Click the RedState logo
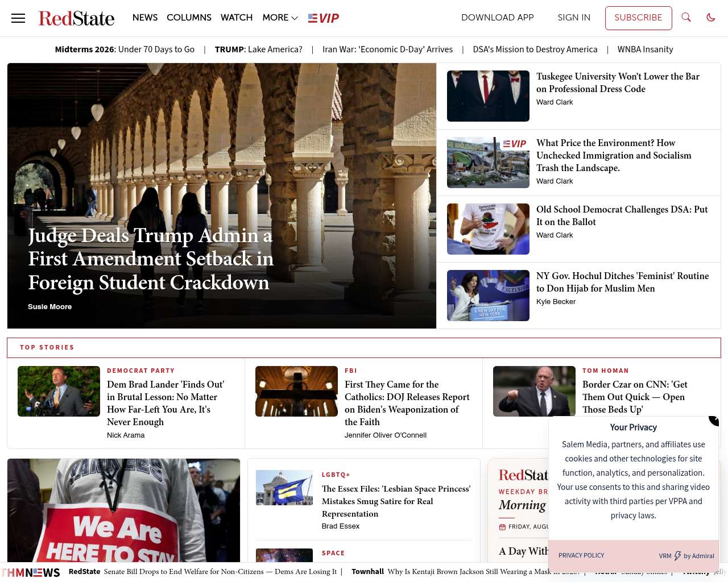The image size is (728, 582). pos(76,18)
